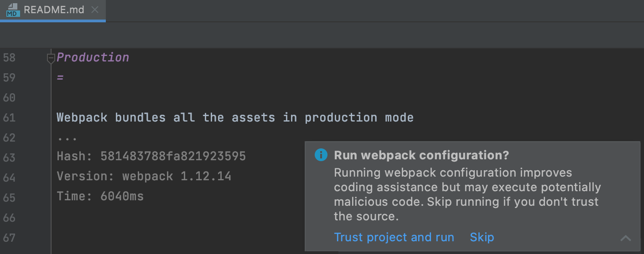644x254 pixels.
Task: Click line number 66 in the gutter
Action: (9, 218)
